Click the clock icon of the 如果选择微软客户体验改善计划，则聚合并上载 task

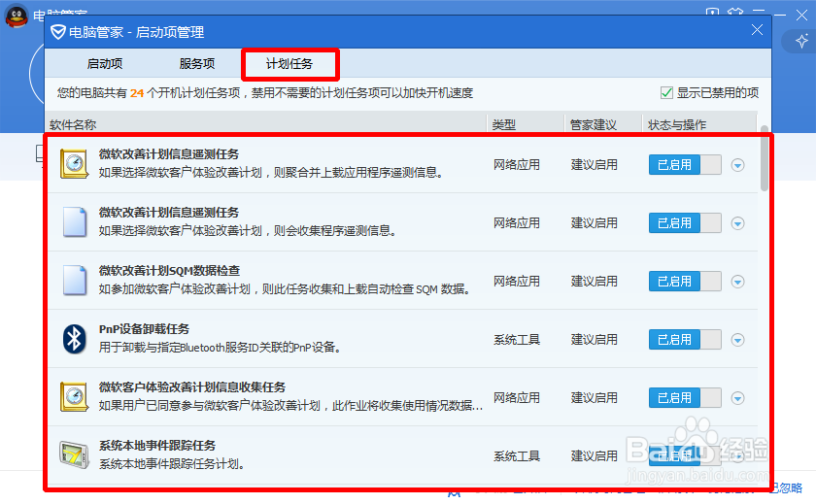click(x=74, y=164)
